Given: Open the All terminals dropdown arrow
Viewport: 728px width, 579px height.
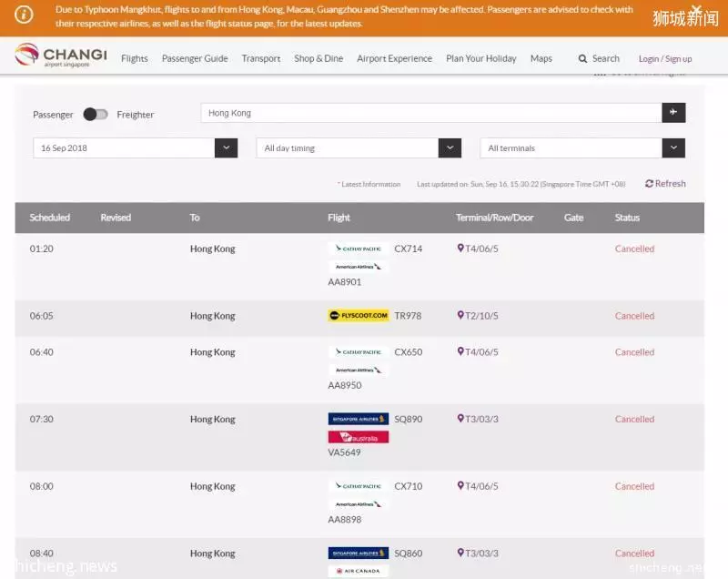Looking at the screenshot, I should pyautogui.click(x=673, y=148).
